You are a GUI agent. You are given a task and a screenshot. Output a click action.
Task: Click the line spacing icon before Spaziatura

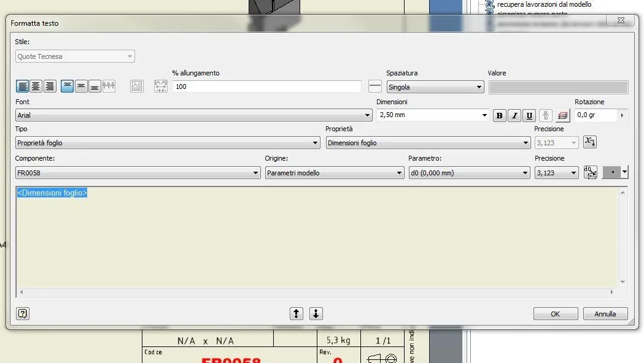[x=374, y=86]
